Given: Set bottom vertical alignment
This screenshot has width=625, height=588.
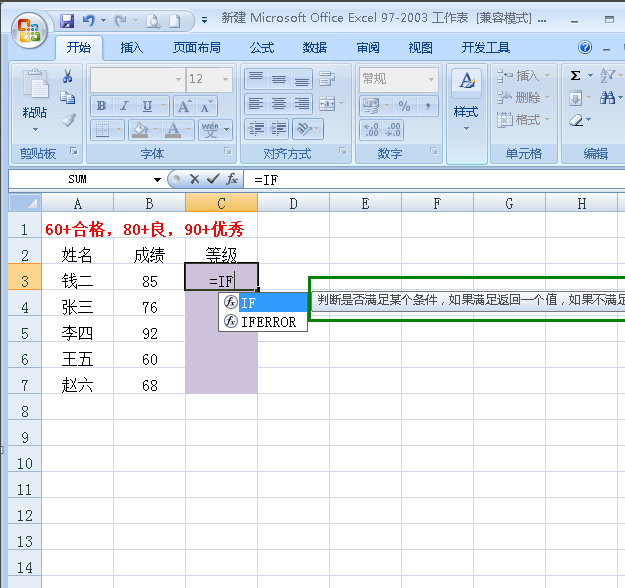Looking at the screenshot, I should pos(302,79).
